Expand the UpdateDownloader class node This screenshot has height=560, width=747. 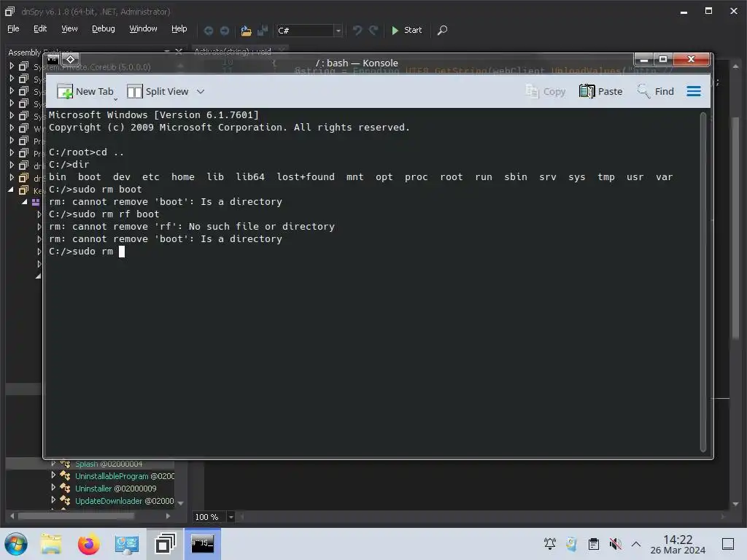[x=53, y=500]
